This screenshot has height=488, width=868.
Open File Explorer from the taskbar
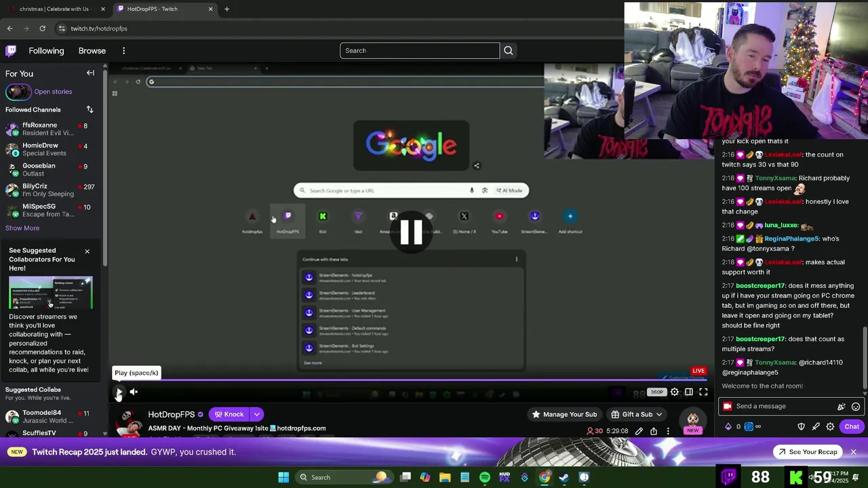[x=445, y=477]
